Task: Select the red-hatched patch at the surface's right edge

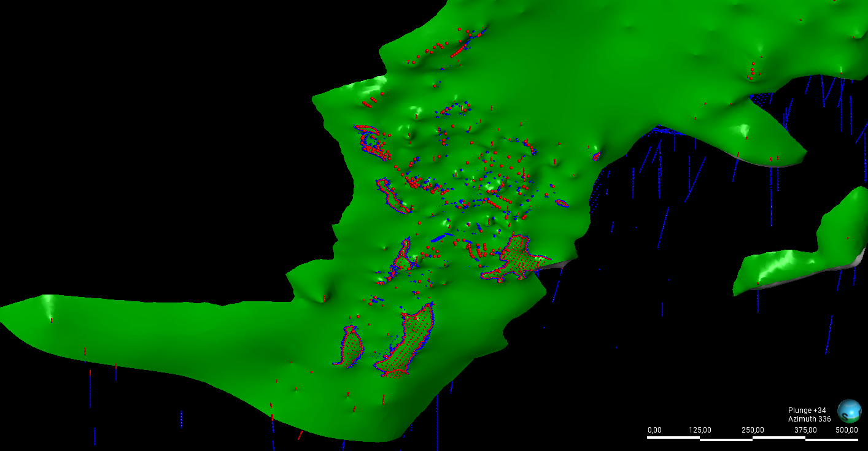Action: (516, 258)
